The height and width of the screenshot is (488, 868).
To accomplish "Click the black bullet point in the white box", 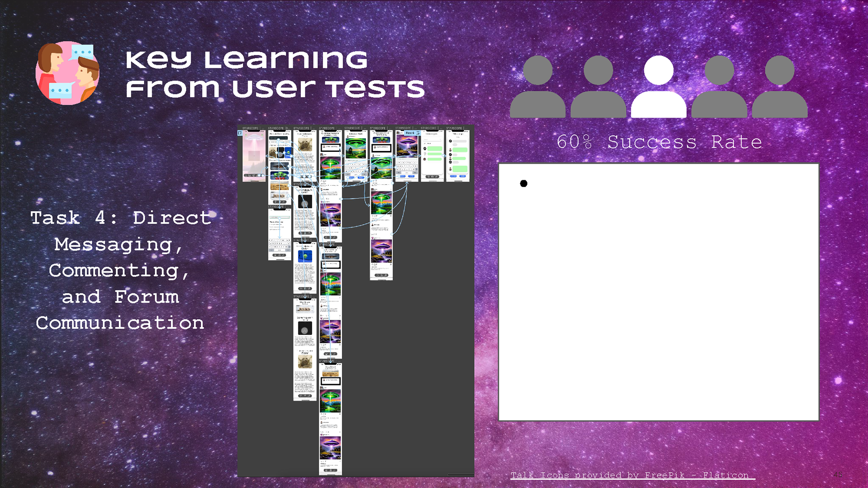I will [524, 183].
